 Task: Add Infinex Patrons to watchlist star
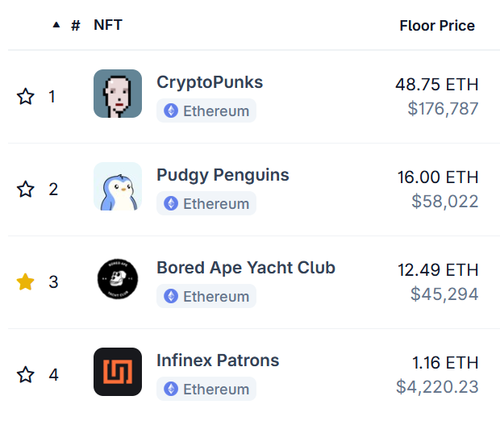click(x=25, y=375)
